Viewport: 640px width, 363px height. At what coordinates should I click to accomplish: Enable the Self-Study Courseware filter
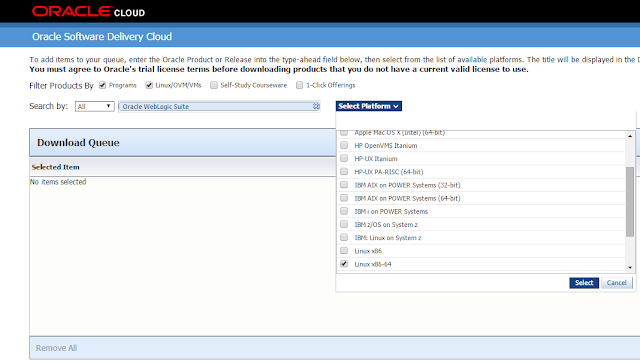tap(214, 85)
